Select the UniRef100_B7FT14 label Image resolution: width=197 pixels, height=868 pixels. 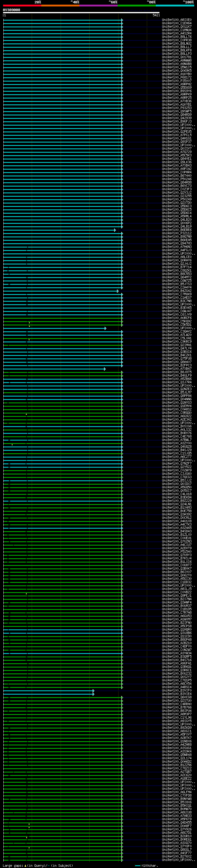coord(177,267)
